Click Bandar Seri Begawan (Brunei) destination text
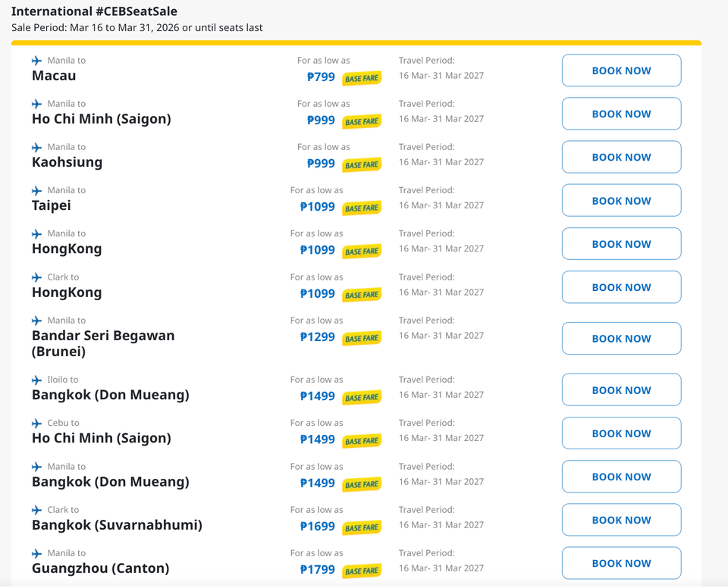728x588 pixels. [103, 343]
